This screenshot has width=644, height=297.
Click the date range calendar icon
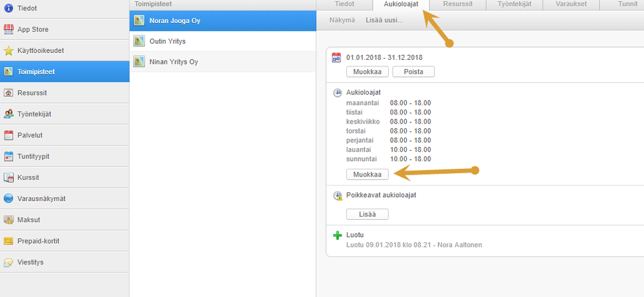point(337,57)
